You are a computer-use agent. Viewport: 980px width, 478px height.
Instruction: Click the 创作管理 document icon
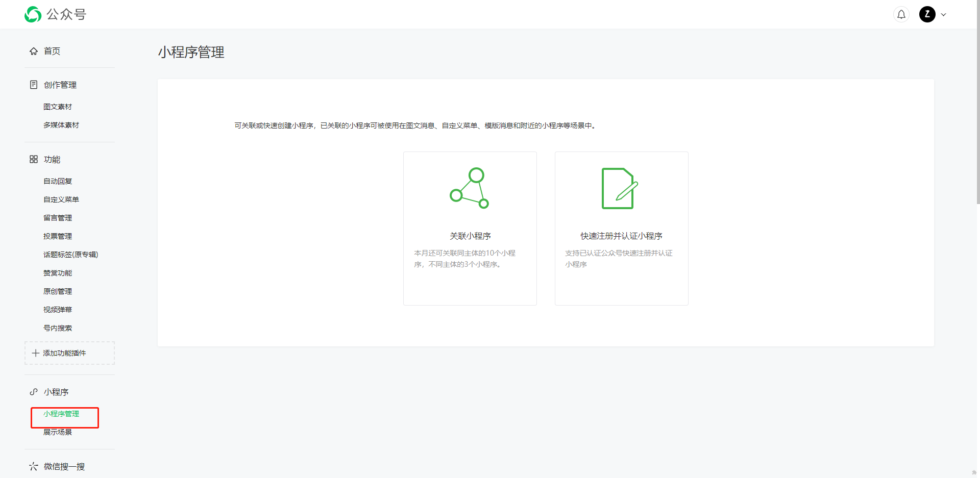point(34,85)
